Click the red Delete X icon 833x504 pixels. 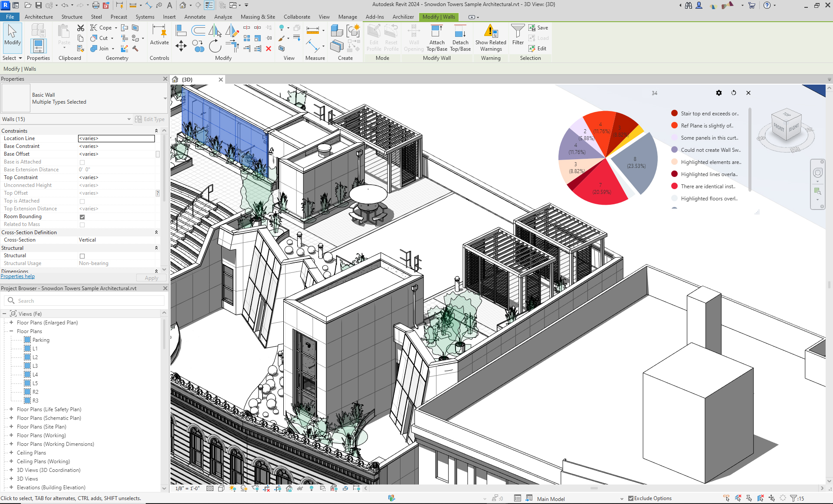(269, 49)
